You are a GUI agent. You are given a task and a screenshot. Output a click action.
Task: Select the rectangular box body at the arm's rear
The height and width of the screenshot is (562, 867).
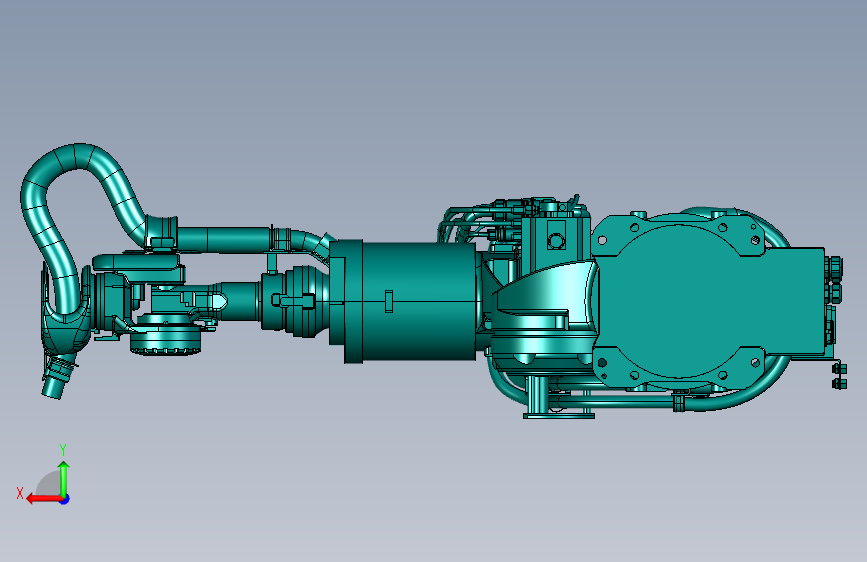[796, 299]
